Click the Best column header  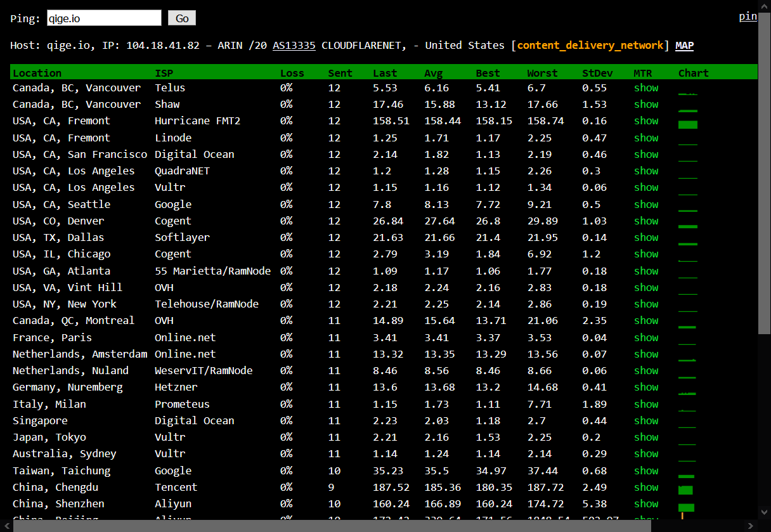(488, 73)
